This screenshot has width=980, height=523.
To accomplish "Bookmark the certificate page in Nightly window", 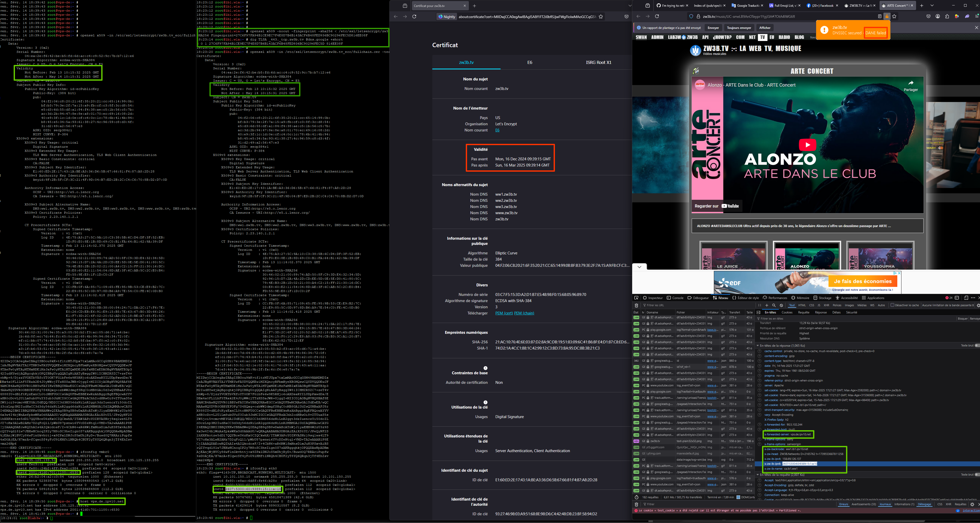I will [x=601, y=16].
